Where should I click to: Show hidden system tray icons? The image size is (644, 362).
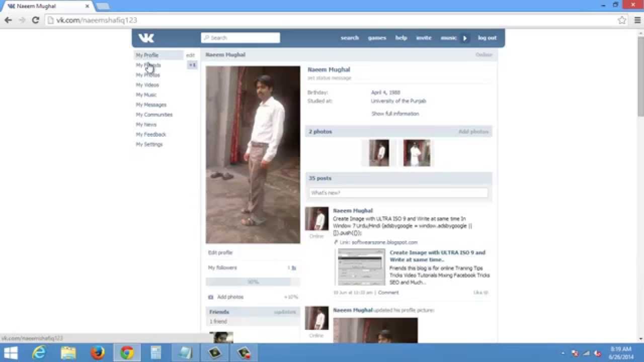point(563,353)
